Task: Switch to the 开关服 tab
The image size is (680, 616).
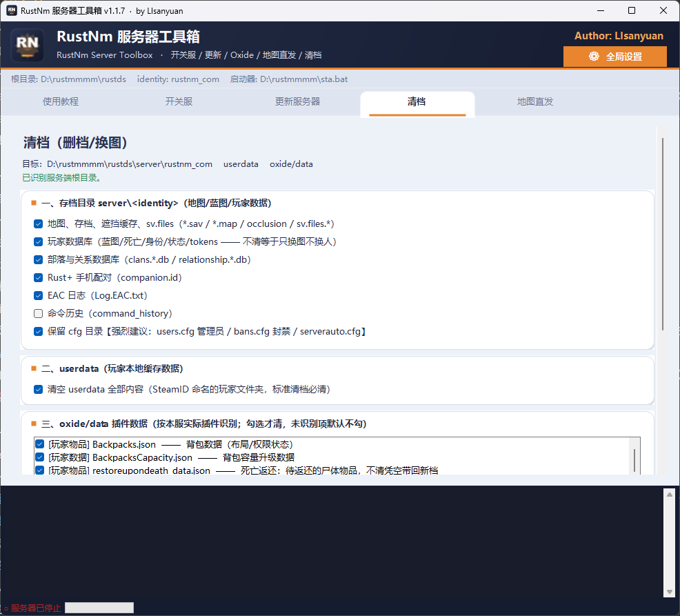Action: point(179,101)
